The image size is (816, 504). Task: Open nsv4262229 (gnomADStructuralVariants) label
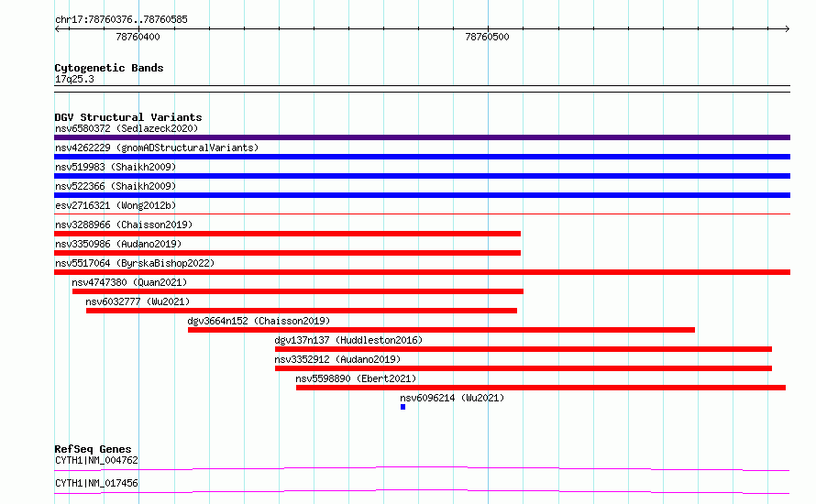click(x=157, y=148)
